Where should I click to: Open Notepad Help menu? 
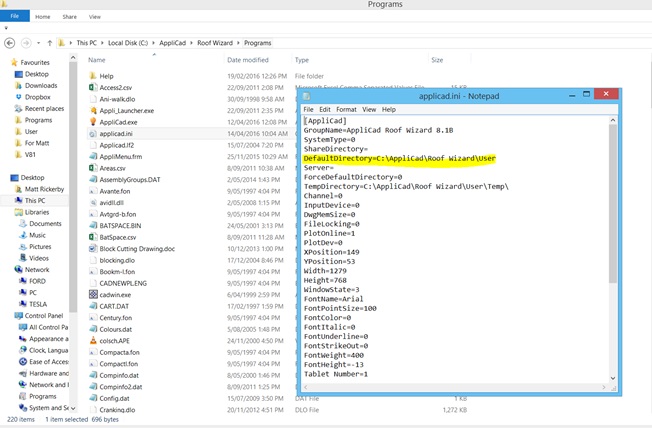389,109
